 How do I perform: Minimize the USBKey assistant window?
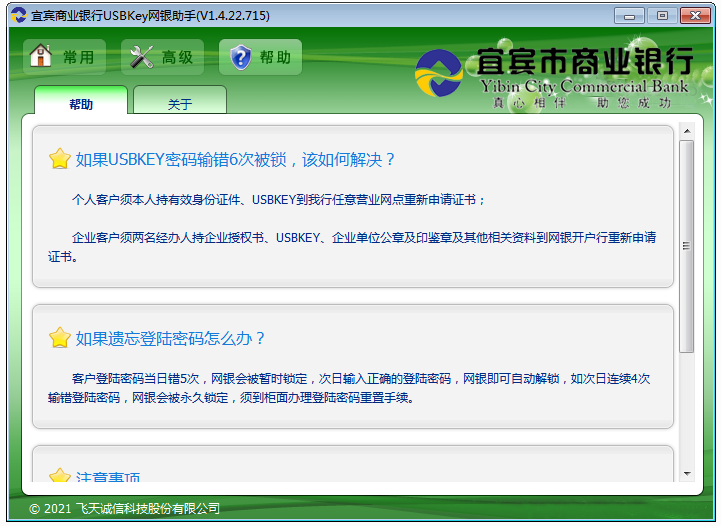pyautogui.click(x=629, y=15)
